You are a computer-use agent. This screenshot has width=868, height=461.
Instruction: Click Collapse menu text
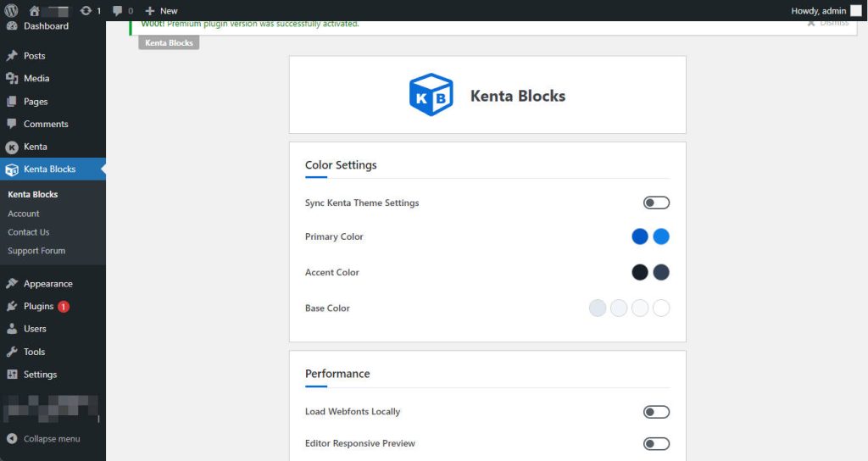pyautogui.click(x=52, y=439)
